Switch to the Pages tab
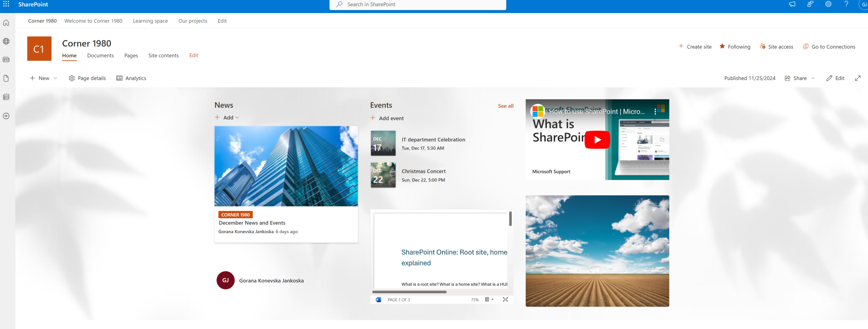 (131, 56)
